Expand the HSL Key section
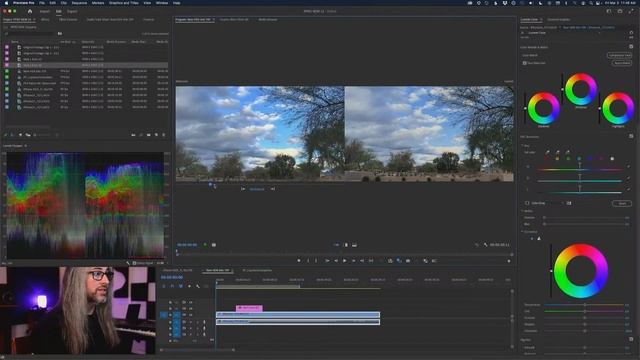This screenshot has height=360, width=640. [x=522, y=145]
